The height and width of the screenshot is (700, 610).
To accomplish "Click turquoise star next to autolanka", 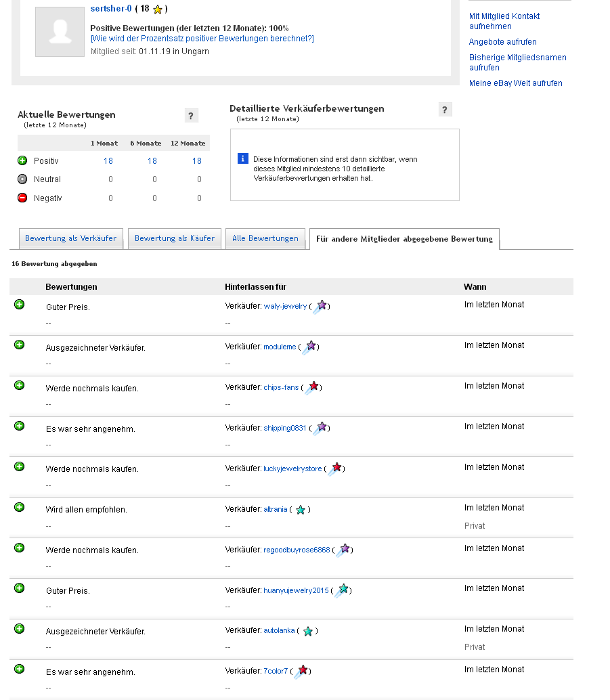I will (307, 631).
